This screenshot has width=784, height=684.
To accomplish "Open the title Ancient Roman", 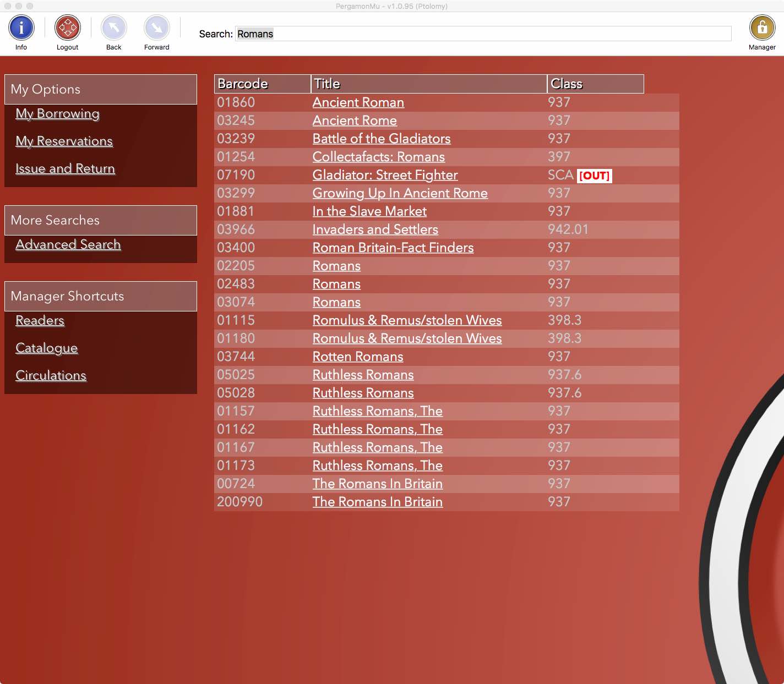I will tap(358, 102).
